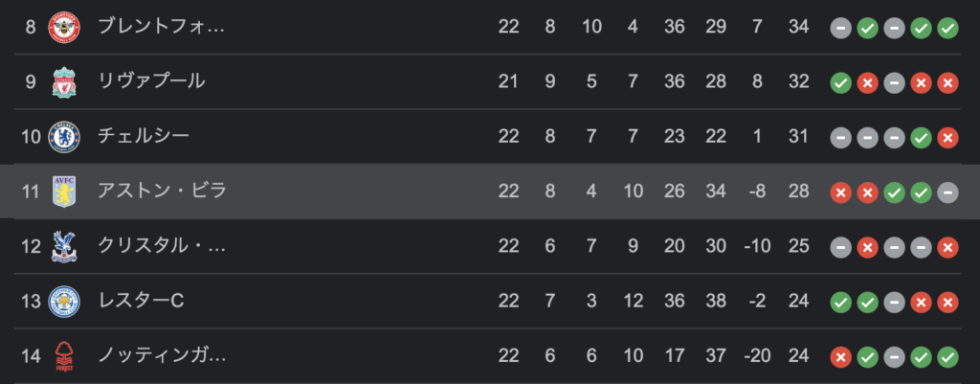980x384 pixels.
Task: Click the Aston Villa AVFC crest
Action: (x=64, y=192)
